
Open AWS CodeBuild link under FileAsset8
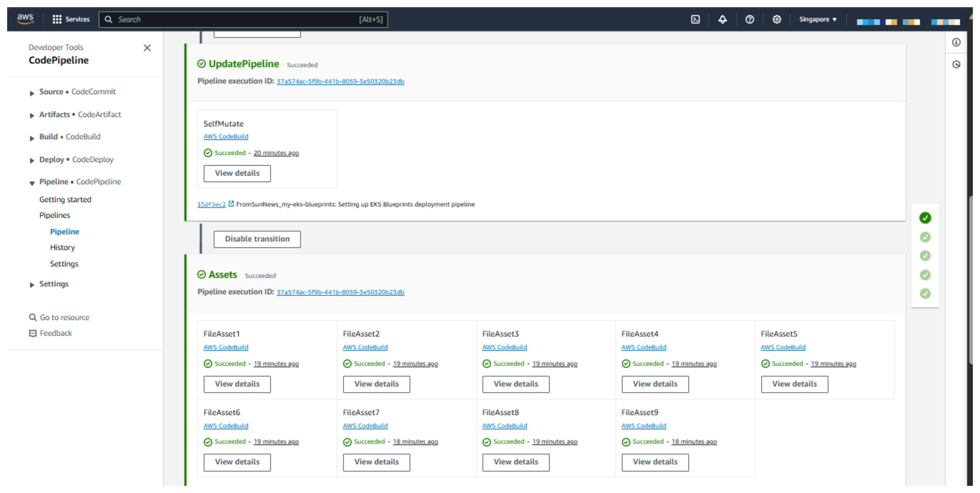(x=505, y=426)
